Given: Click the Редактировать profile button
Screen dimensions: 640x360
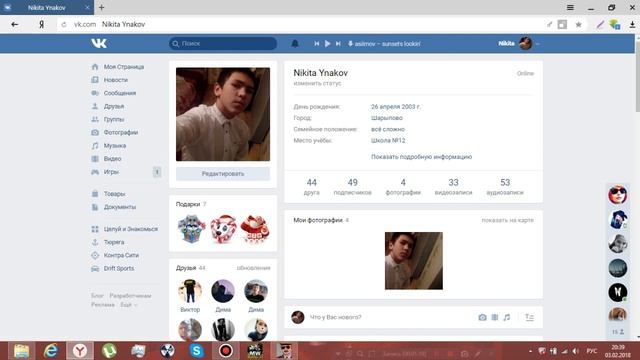Looking at the screenshot, I should click(223, 173).
